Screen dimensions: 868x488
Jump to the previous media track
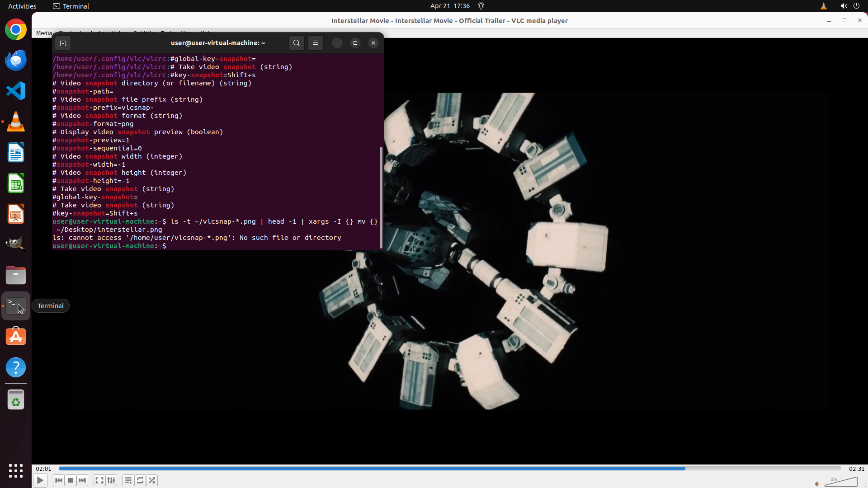tap(58, 480)
